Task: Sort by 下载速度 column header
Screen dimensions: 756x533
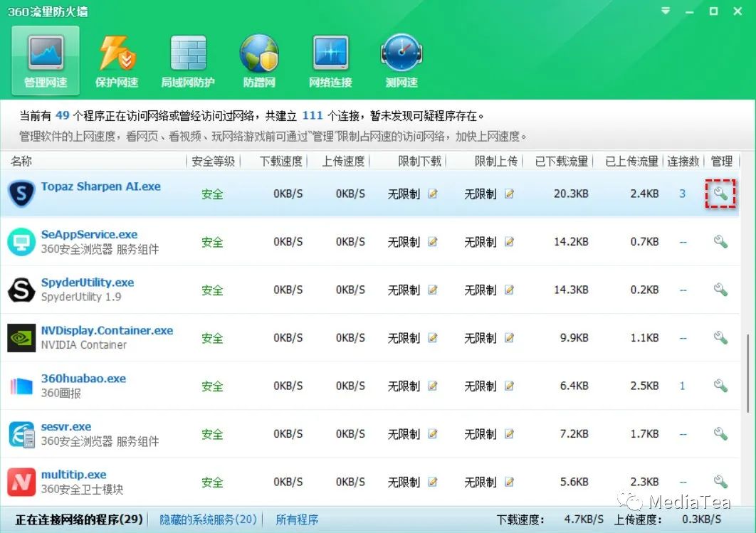Action: (x=281, y=161)
